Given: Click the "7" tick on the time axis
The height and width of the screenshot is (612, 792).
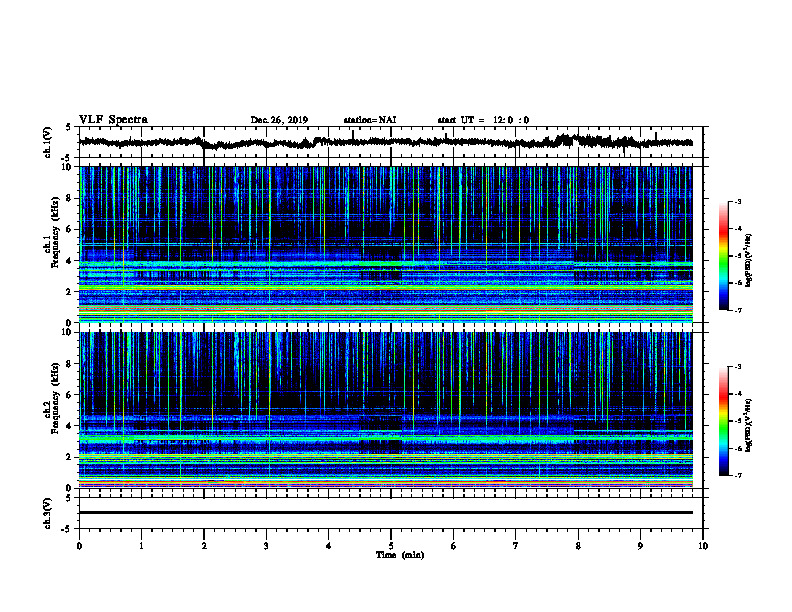Looking at the screenshot, I should (x=516, y=546).
